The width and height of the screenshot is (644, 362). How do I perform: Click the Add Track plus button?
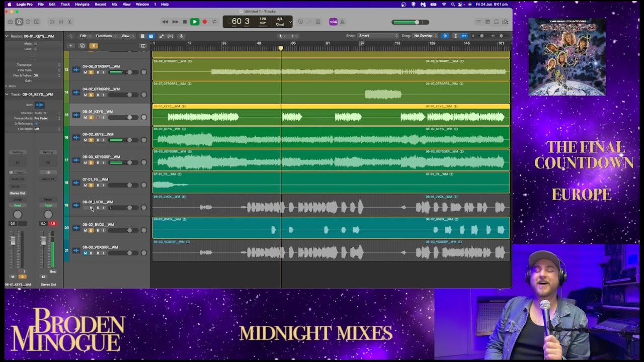(x=70, y=46)
